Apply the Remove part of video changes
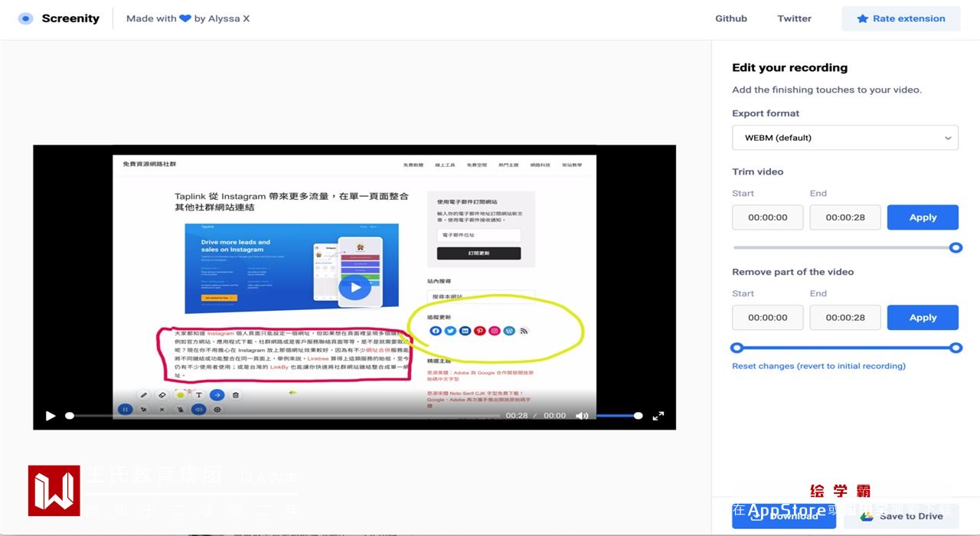The height and width of the screenshot is (536, 980). [923, 318]
